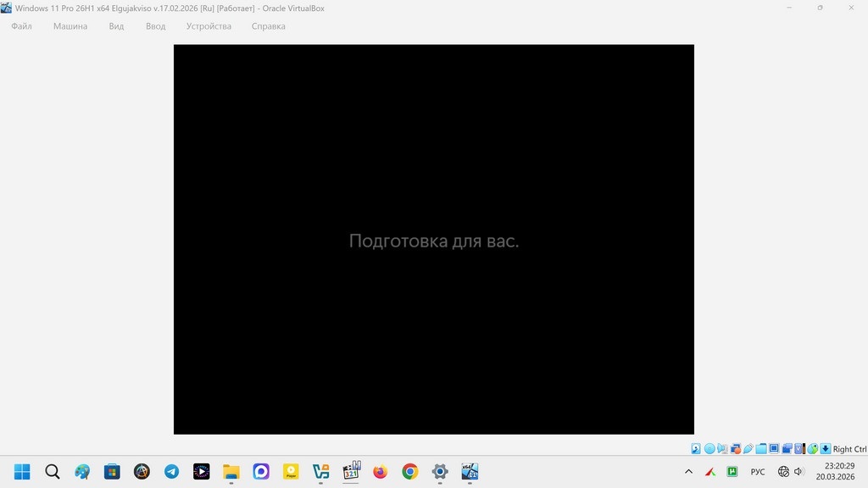
Task: Click the USB devices status icon
Action: coord(748,449)
